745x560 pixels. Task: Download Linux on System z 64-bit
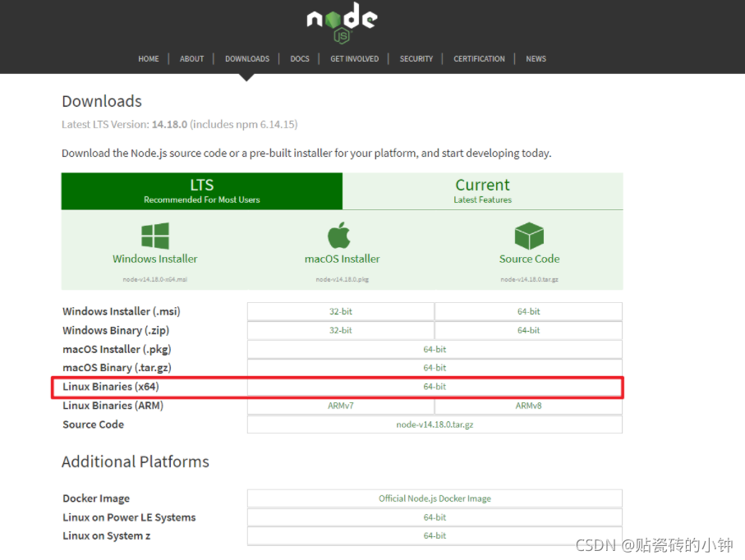tap(435, 535)
